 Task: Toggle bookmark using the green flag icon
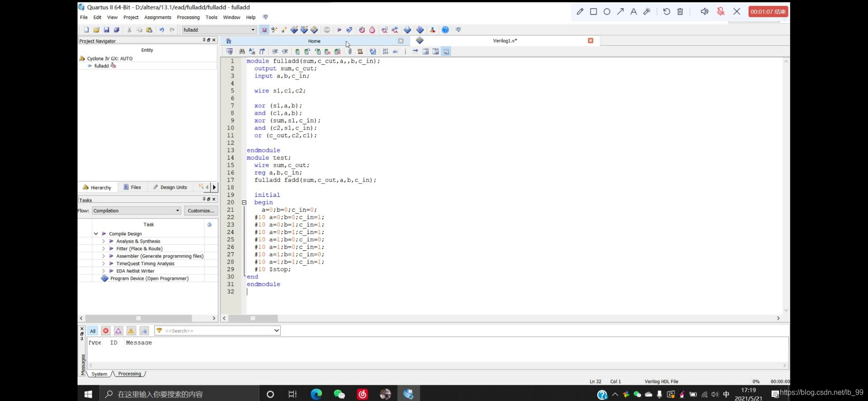pyautogui.click(x=297, y=52)
